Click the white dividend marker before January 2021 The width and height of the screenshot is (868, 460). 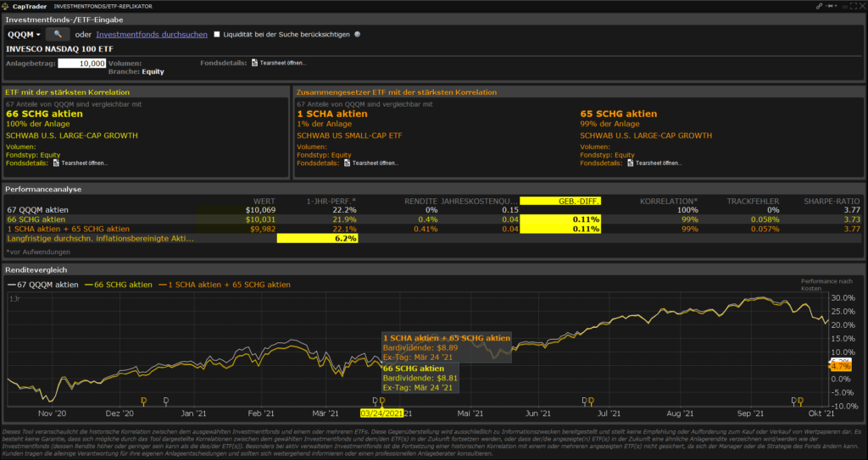(x=166, y=401)
